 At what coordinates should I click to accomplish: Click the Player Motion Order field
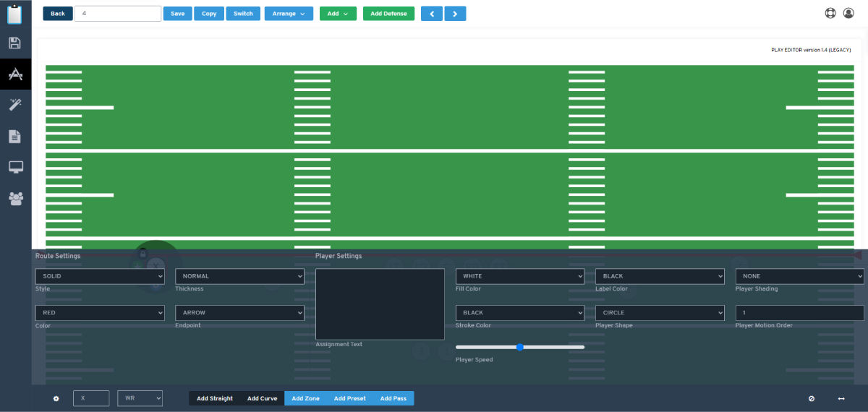click(800, 313)
